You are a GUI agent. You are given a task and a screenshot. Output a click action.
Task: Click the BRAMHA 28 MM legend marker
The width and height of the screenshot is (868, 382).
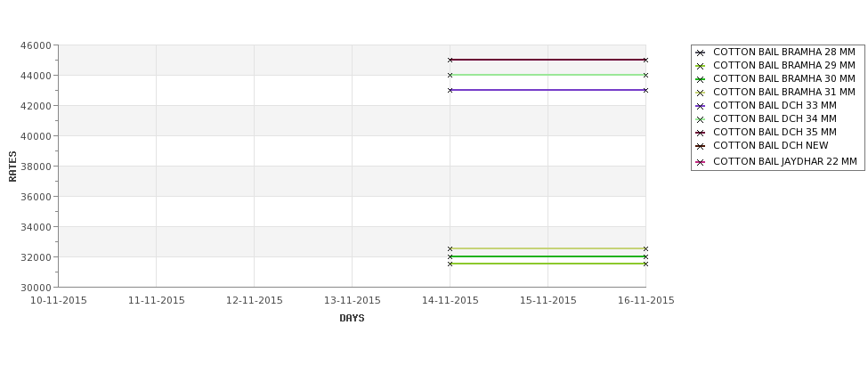pos(700,53)
